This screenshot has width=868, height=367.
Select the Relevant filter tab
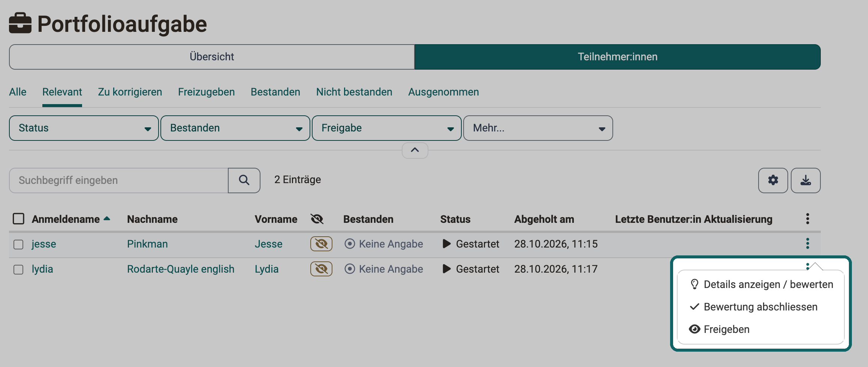62,92
